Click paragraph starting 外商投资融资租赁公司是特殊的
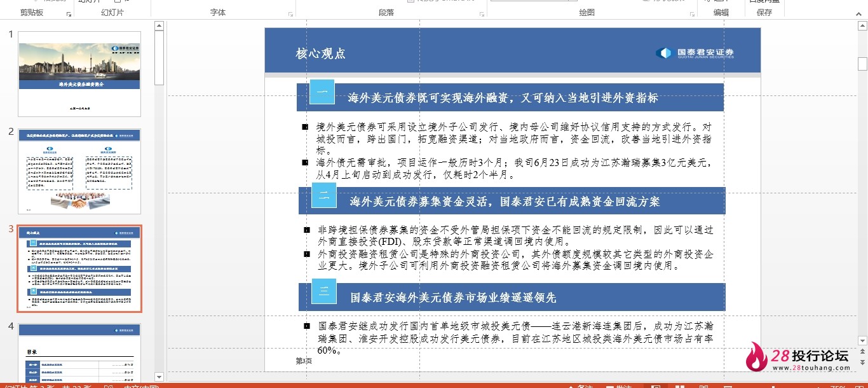The image size is (868, 388). click(515, 260)
